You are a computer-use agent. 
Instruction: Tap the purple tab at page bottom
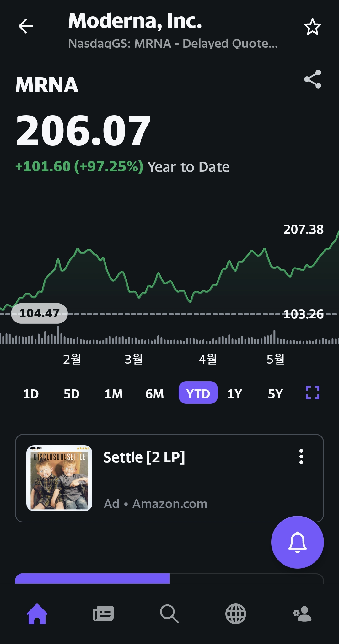[92, 578]
